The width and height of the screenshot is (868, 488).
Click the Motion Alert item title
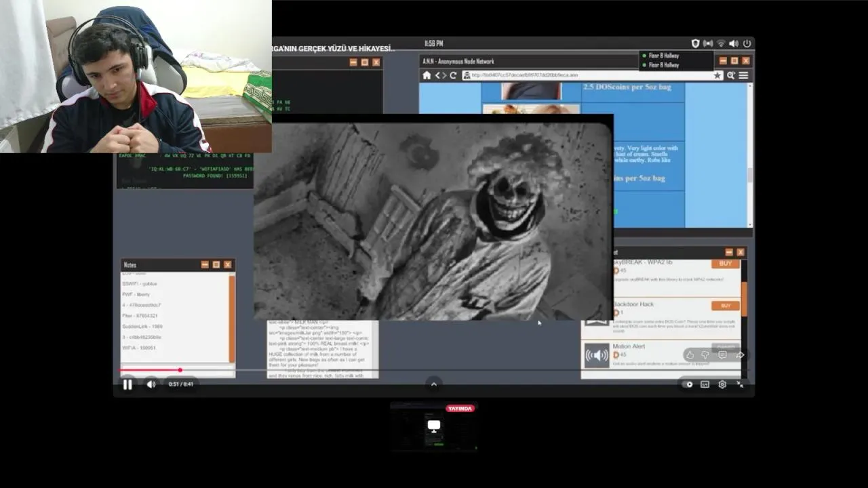(x=629, y=346)
